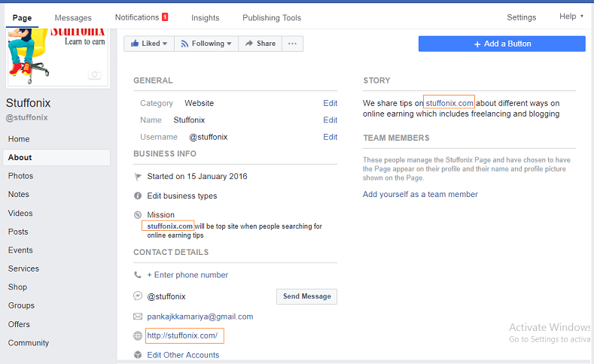Click Edit Other Accounts

tap(183, 355)
